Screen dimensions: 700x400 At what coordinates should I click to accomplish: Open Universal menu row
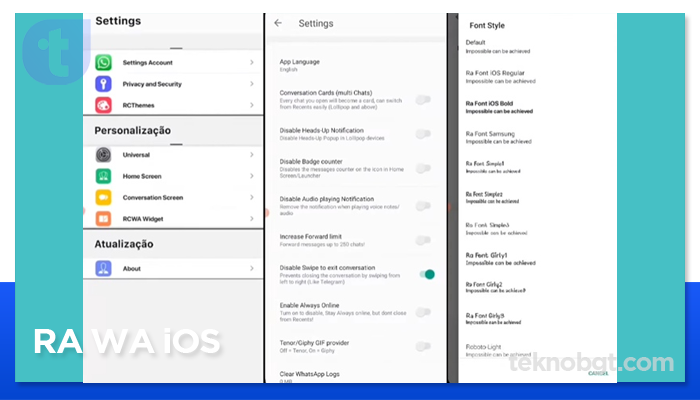(173, 154)
